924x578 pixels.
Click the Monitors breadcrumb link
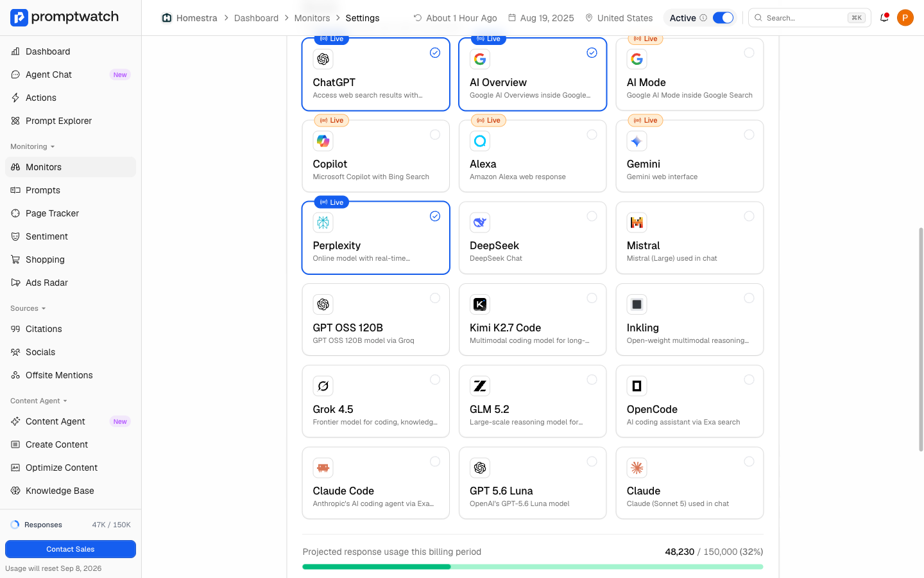(x=312, y=18)
